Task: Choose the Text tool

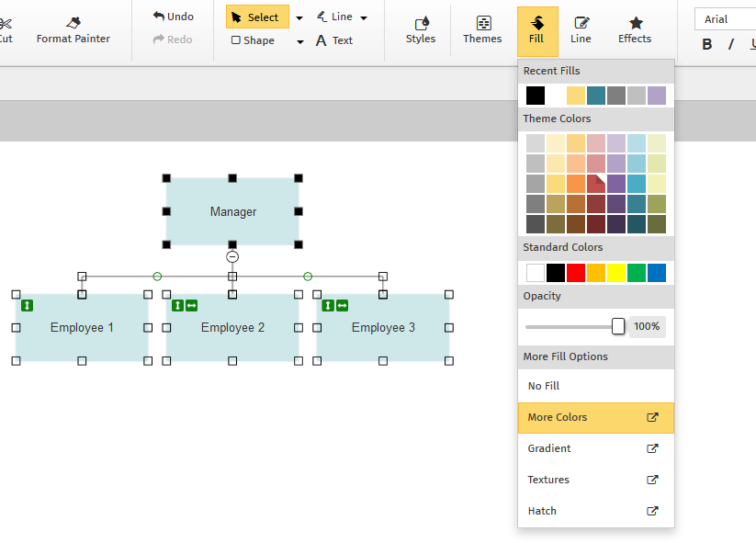Action: coord(334,40)
